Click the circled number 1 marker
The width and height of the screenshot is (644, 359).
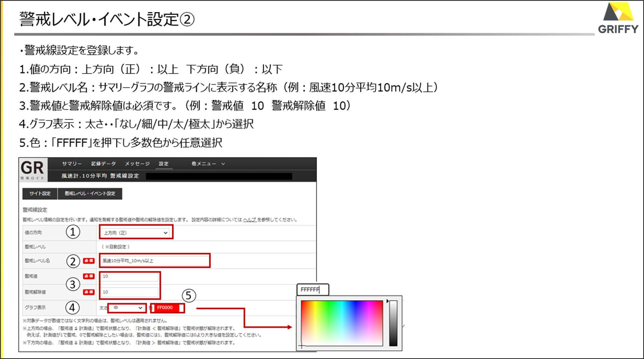coord(73,232)
